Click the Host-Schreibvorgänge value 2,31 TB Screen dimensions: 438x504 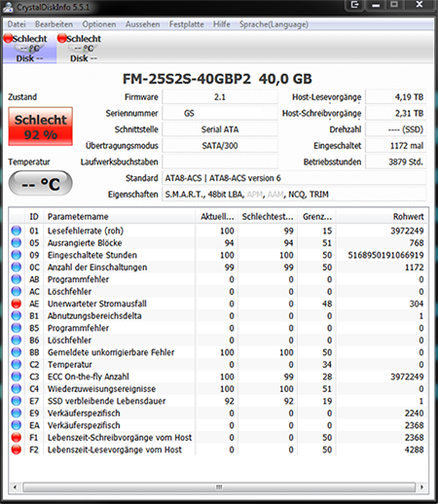pos(396,113)
